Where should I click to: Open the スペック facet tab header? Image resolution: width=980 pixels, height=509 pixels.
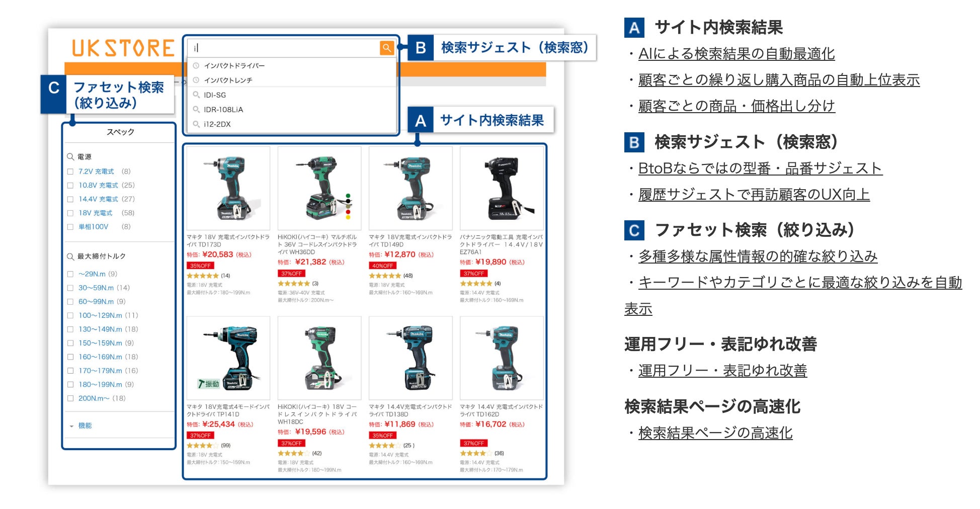[x=120, y=132]
